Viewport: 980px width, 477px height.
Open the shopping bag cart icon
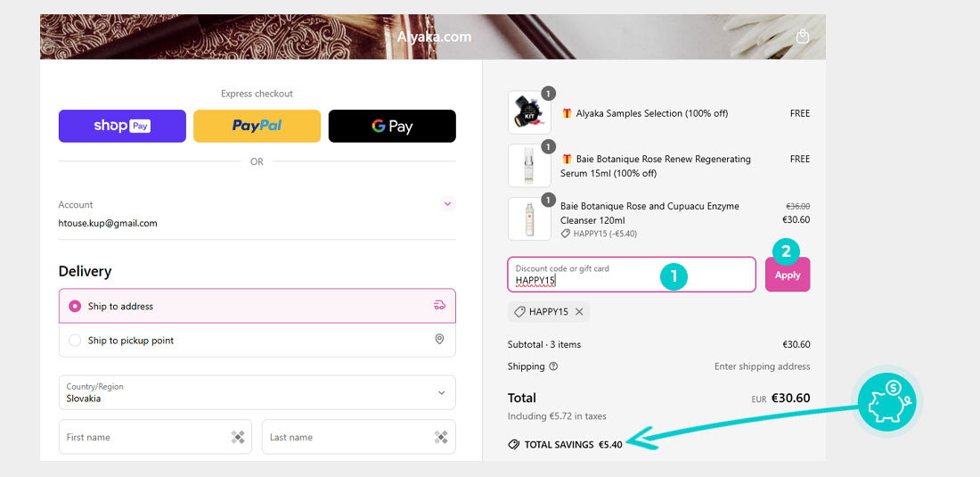tap(803, 37)
